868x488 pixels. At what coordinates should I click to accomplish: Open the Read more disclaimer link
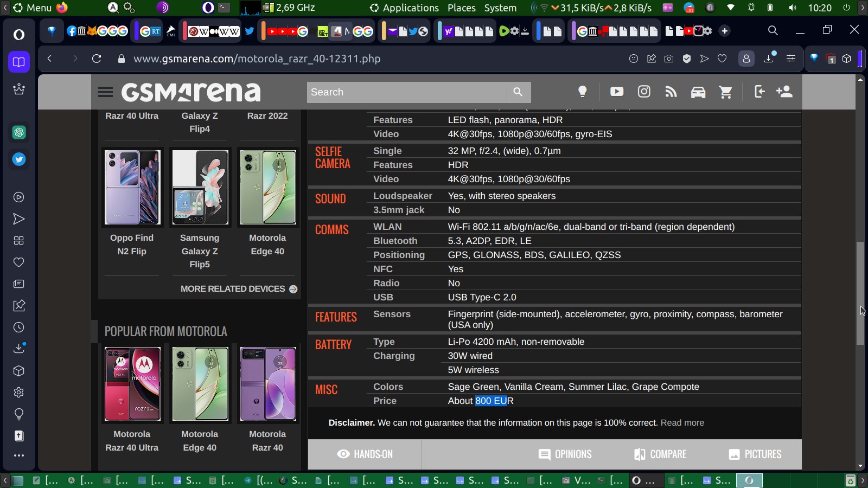click(x=682, y=423)
